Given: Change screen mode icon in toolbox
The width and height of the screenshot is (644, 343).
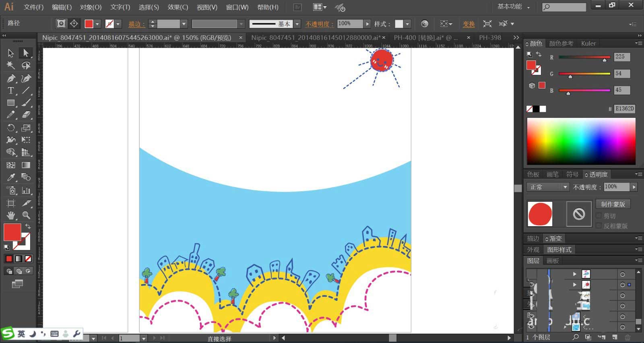Looking at the screenshot, I should pos(17,284).
